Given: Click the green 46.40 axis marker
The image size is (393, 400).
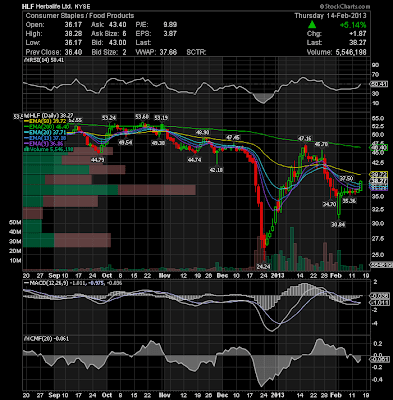Looking at the screenshot, I should pyautogui.click(x=380, y=147).
